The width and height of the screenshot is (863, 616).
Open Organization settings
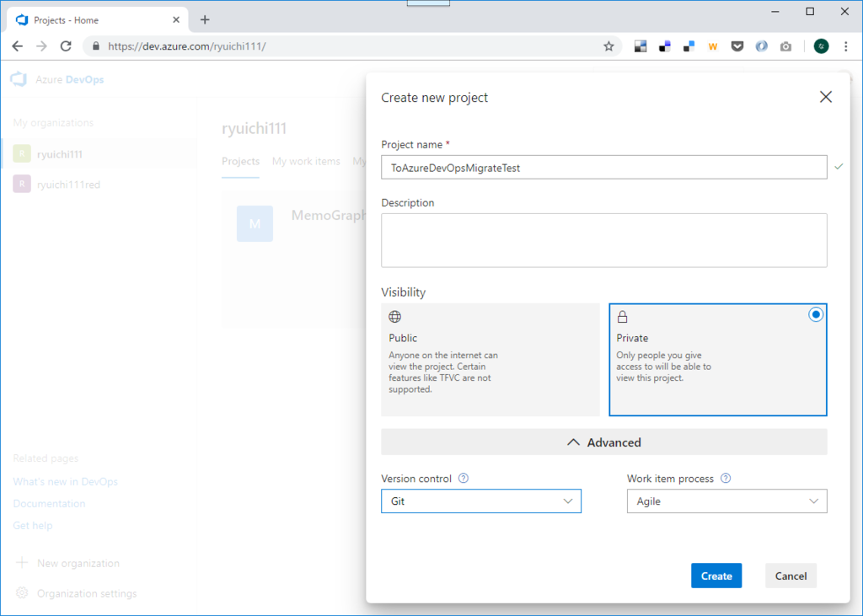coord(87,593)
